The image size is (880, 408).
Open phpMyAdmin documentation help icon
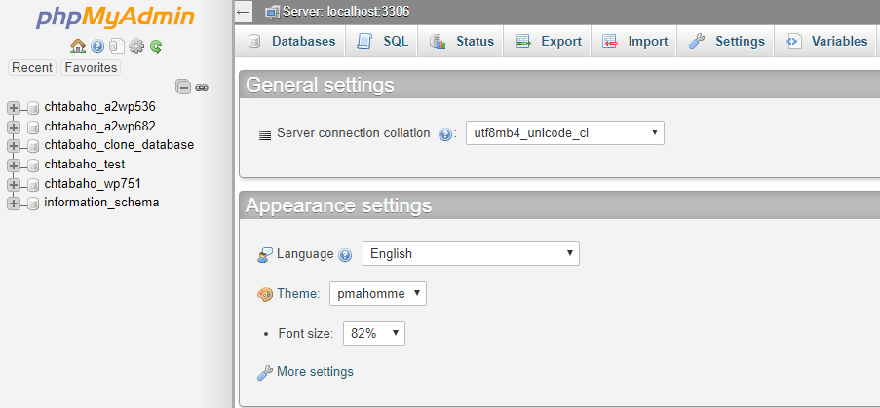pyautogui.click(x=97, y=47)
